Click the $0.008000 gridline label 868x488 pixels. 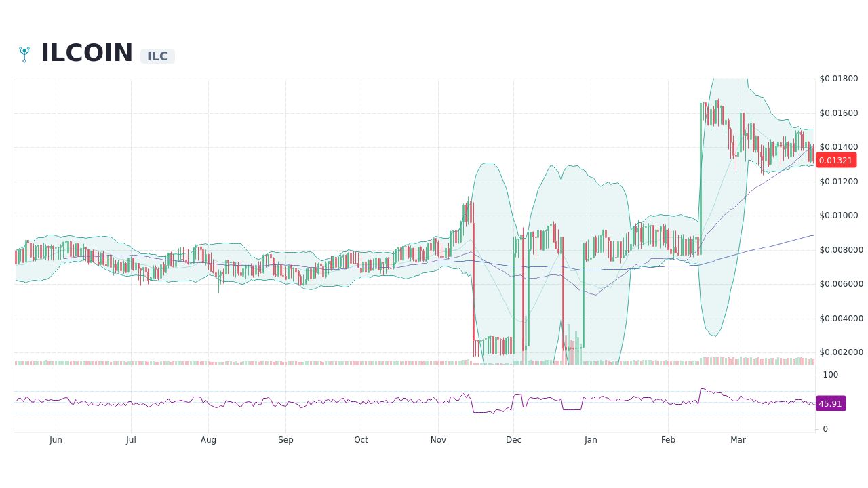[x=841, y=251]
